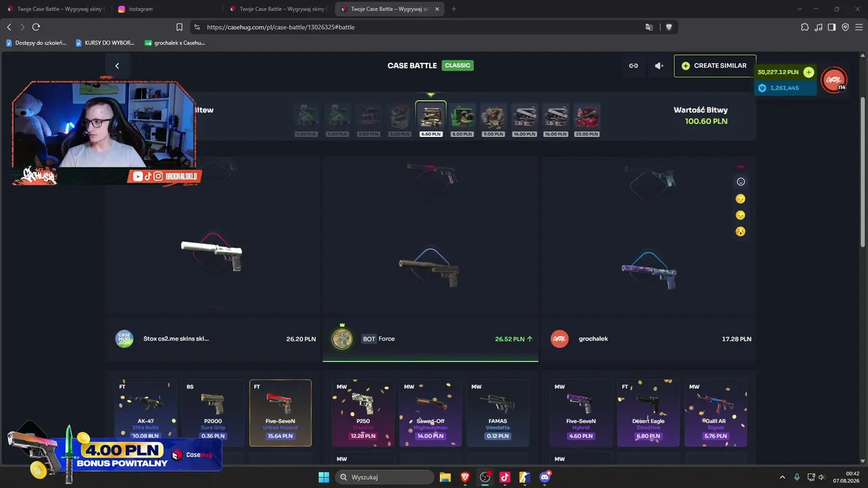Open the P2000 Sure Grip item card

click(213, 413)
